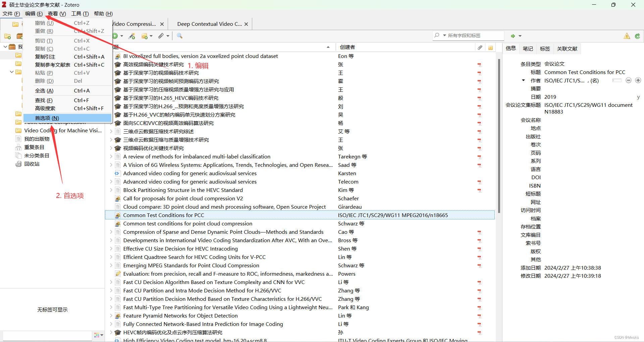Click the new note toolbar icon

click(x=145, y=36)
